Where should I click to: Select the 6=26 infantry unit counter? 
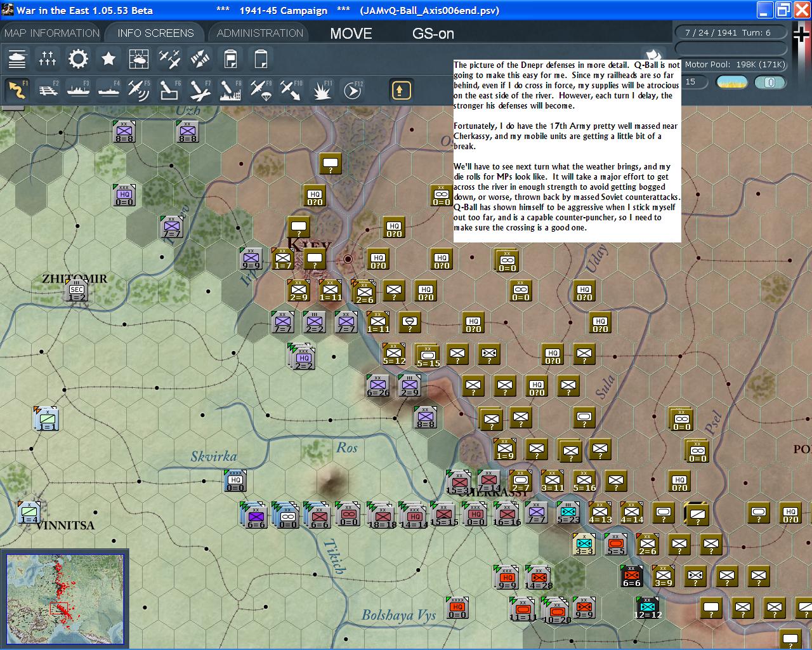(x=378, y=387)
